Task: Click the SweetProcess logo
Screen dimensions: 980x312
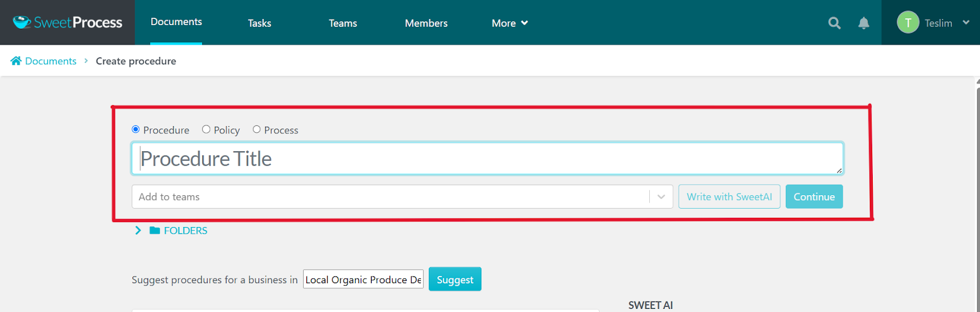Action: click(67, 23)
